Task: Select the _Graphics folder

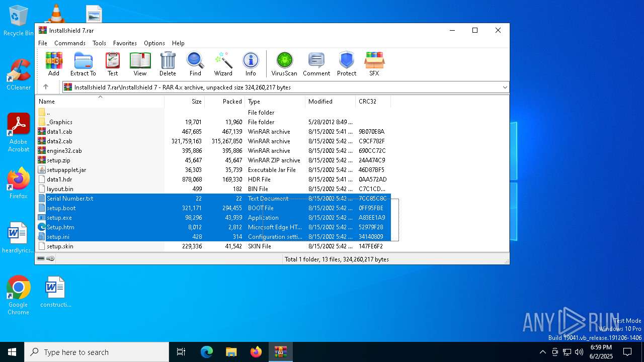Action: [x=213, y=122]
